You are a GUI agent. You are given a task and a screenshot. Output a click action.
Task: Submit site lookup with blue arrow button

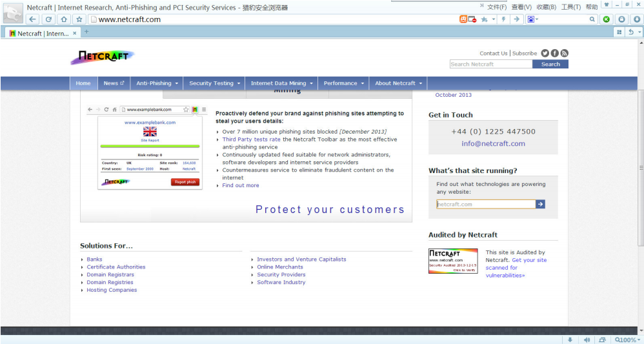click(x=541, y=204)
